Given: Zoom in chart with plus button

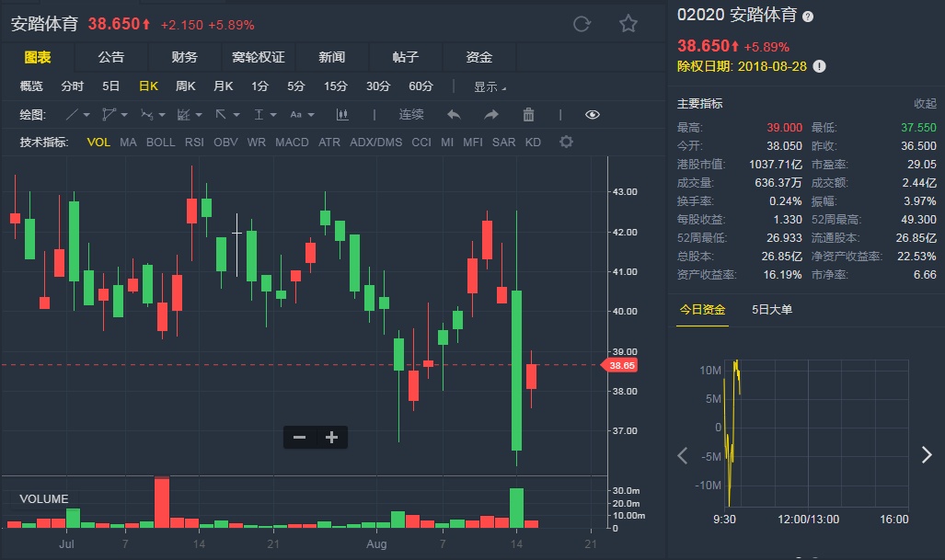Looking at the screenshot, I should 331,437.
